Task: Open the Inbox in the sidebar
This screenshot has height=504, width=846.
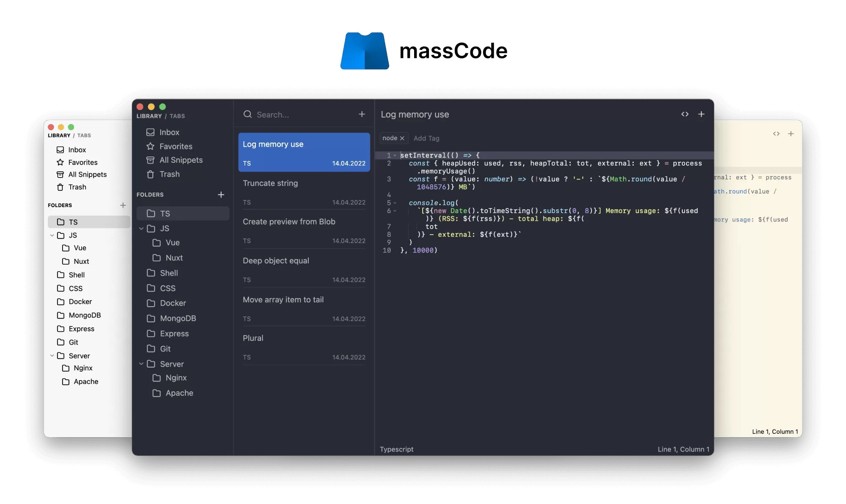Action: pos(168,132)
